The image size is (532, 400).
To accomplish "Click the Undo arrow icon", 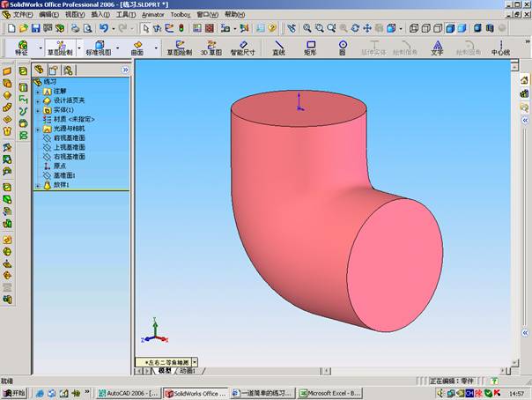I will click(104, 28).
